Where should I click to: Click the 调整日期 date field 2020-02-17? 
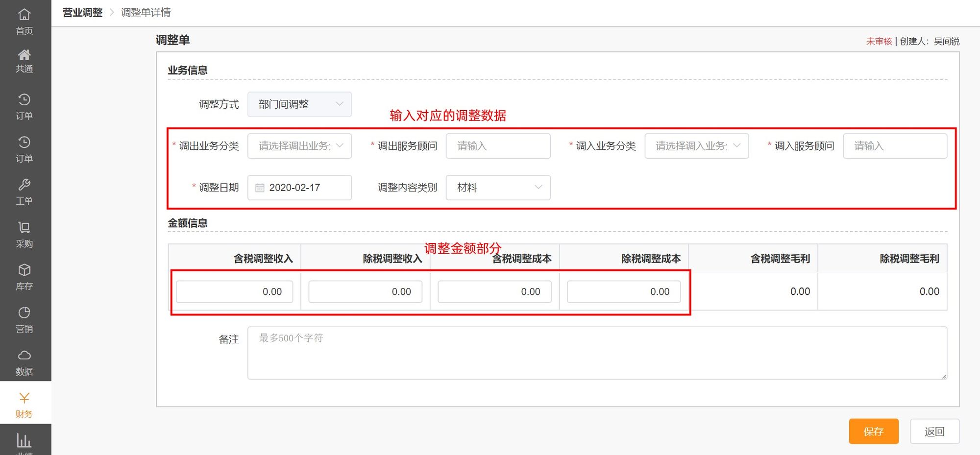(x=299, y=188)
